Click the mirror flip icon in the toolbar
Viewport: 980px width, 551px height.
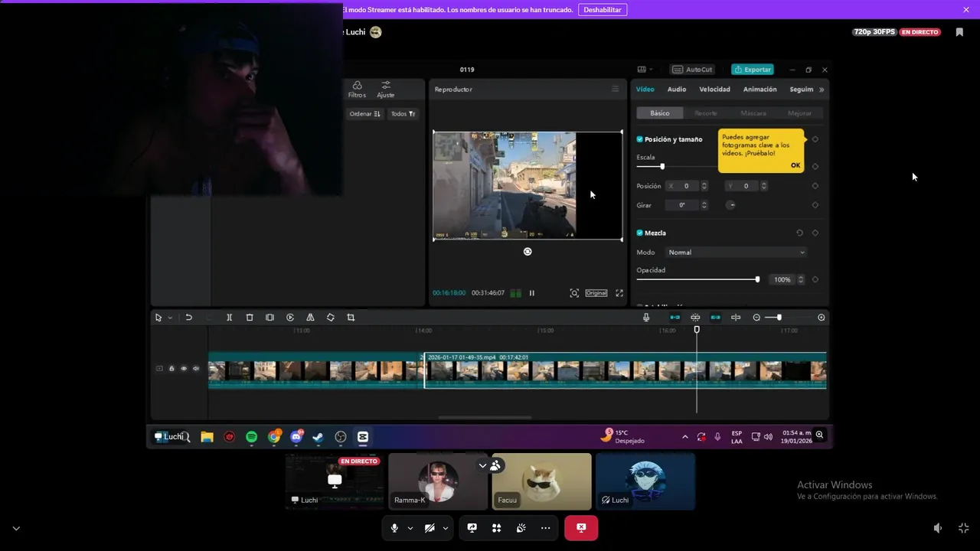310,318
